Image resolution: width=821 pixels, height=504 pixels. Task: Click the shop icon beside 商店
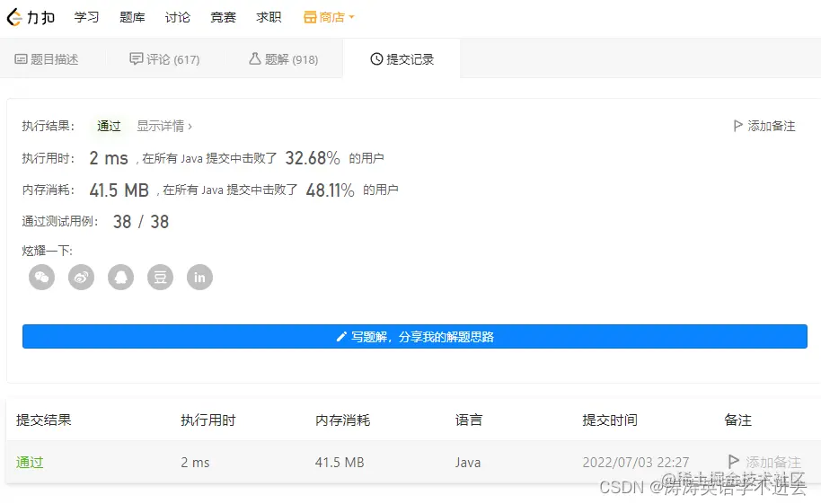[310, 17]
